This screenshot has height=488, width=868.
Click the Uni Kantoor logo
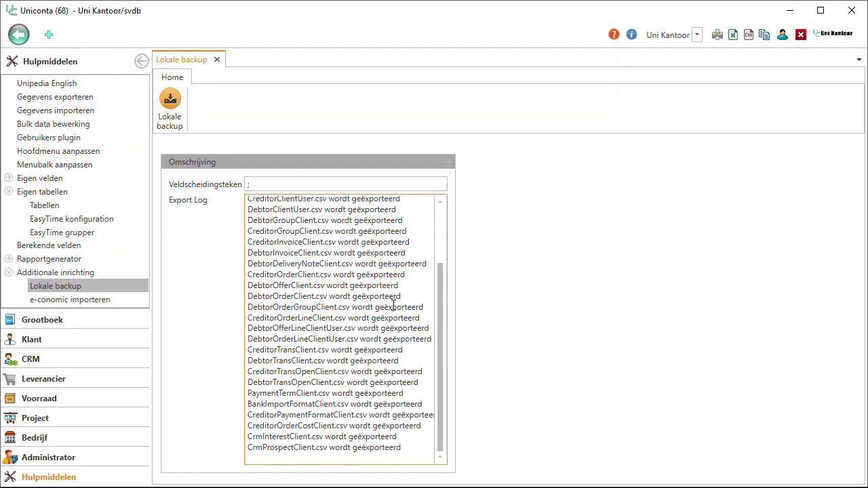[x=833, y=33]
